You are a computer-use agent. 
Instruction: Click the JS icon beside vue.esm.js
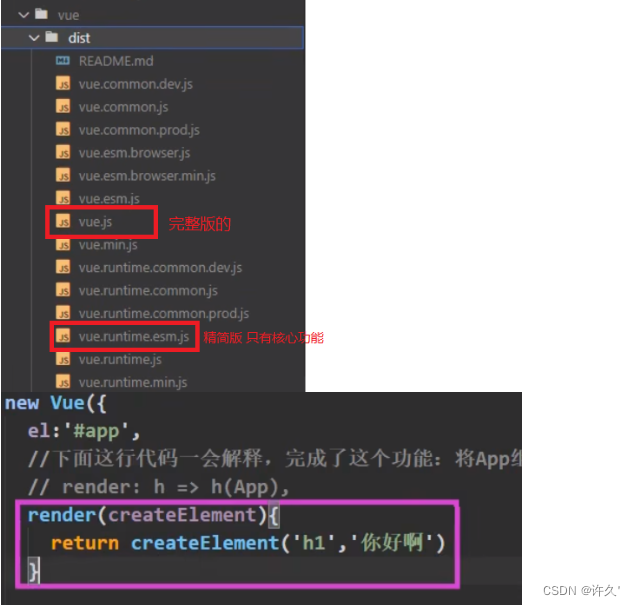point(63,198)
